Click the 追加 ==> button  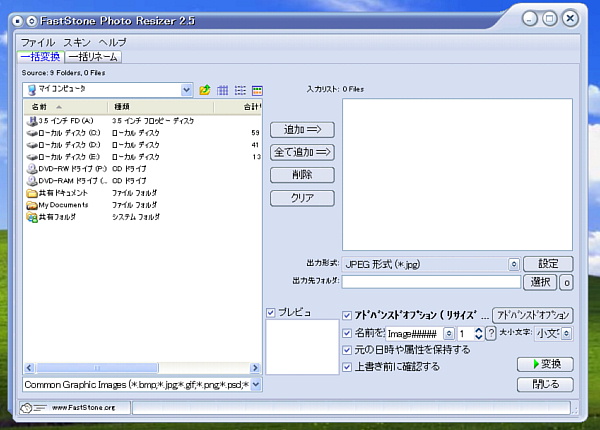302,130
